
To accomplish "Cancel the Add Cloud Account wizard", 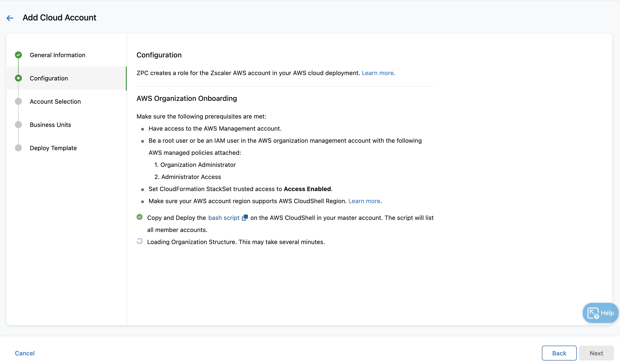I will point(24,353).
